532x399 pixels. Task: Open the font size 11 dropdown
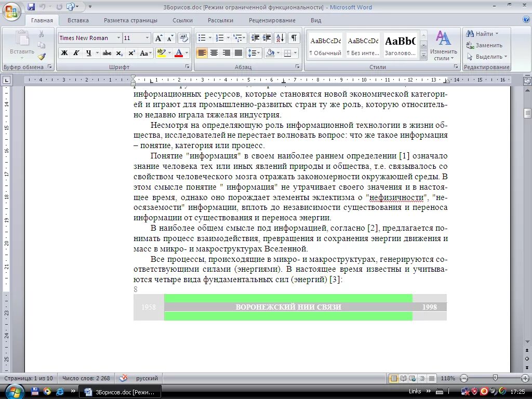147,38
